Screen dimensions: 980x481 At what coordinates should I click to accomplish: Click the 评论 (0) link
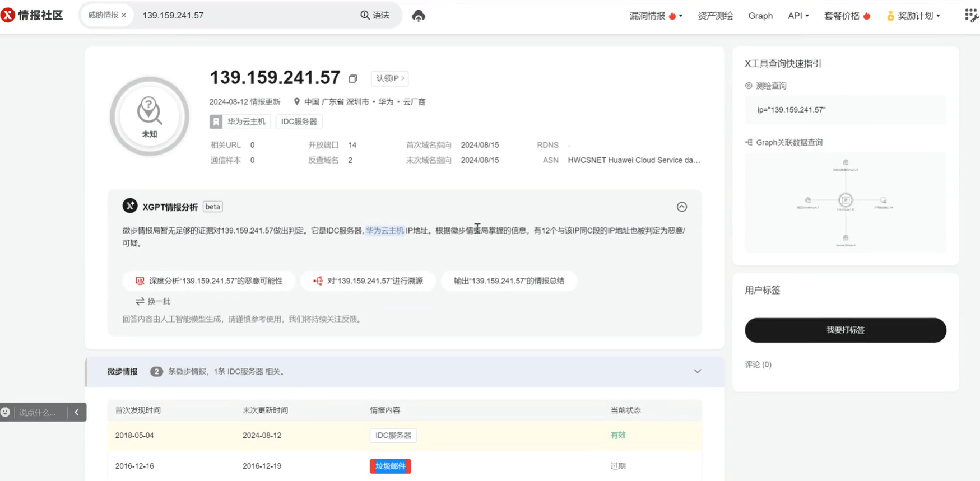(758, 365)
